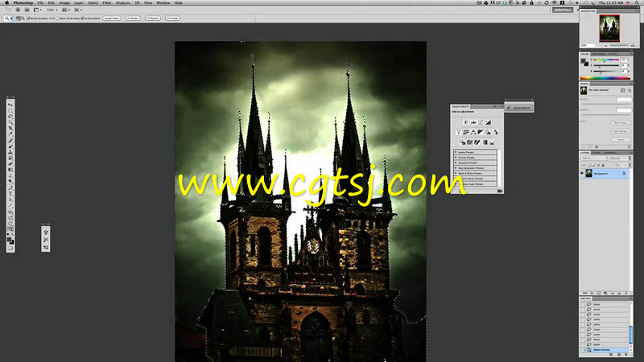Add a Gradient Map adjustment
This screenshot has width=644, height=362.
tap(485, 142)
